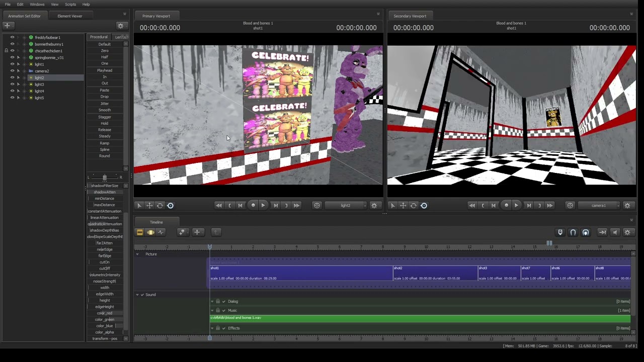
Task: Toggle visibility of light5
Action: pos(12,98)
